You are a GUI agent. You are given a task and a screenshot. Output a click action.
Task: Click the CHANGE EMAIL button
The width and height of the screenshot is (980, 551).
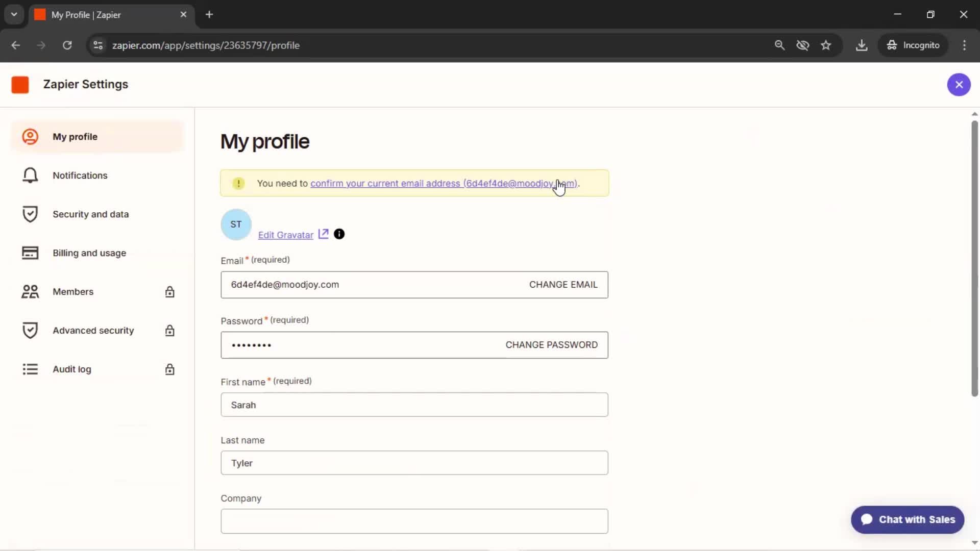point(563,285)
